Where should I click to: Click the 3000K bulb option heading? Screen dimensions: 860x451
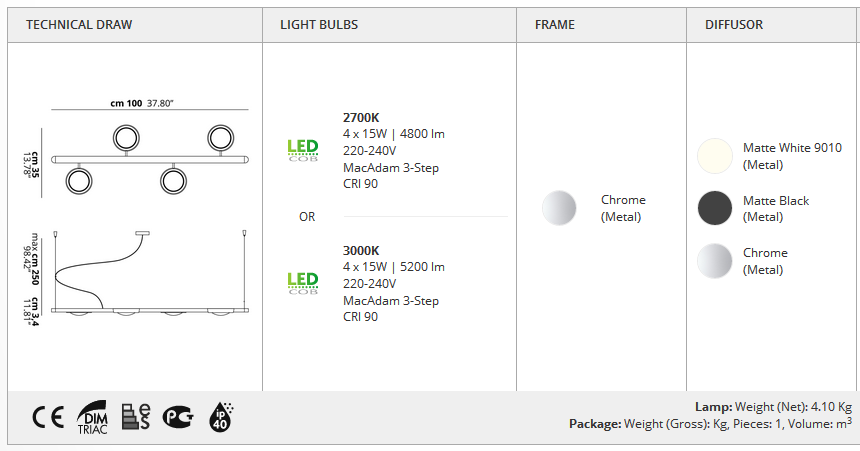pyautogui.click(x=361, y=251)
